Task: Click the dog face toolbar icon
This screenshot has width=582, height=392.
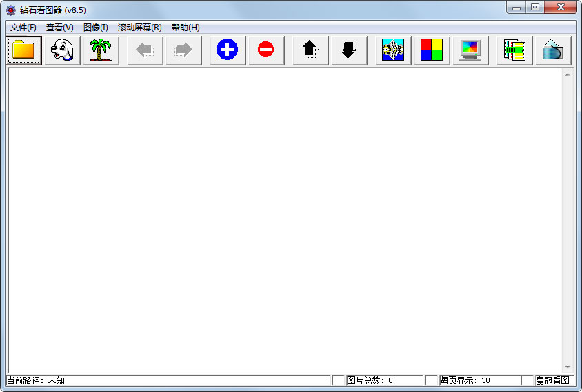Action: click(x=62, y=50)
